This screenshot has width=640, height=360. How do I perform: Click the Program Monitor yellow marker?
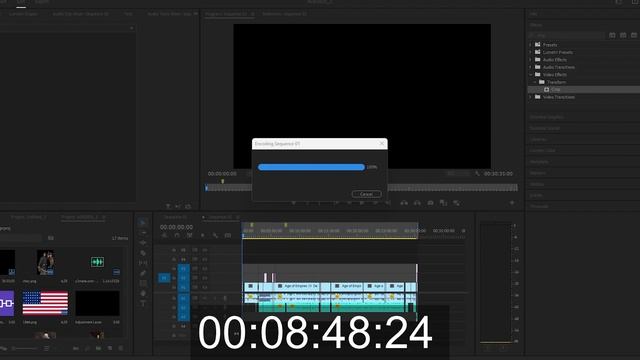coord(222,181)
